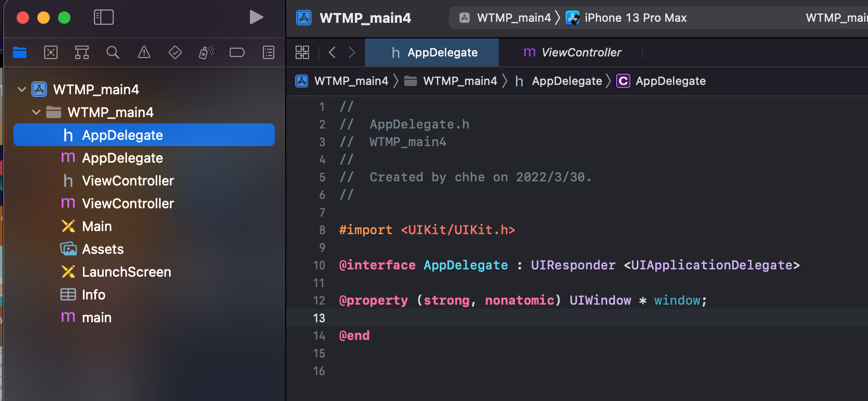Click the AppDelegate file breadcrumb
868x401 pixels.
558,81
